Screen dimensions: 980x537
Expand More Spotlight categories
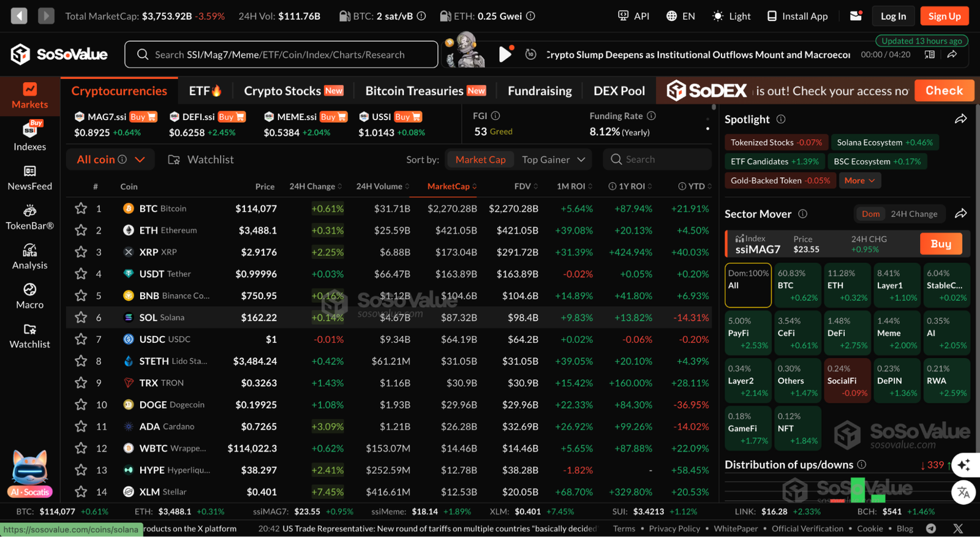point(859,180)
